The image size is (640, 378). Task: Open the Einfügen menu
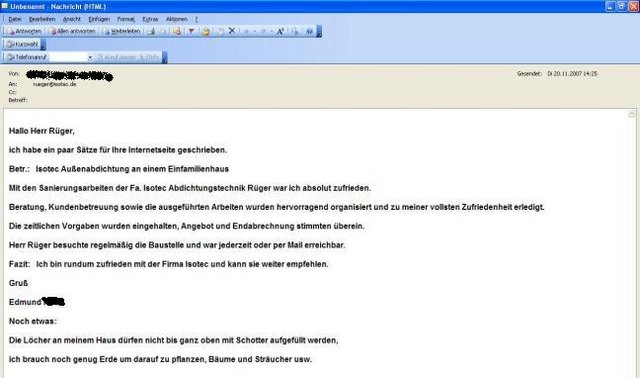point(99,19)
